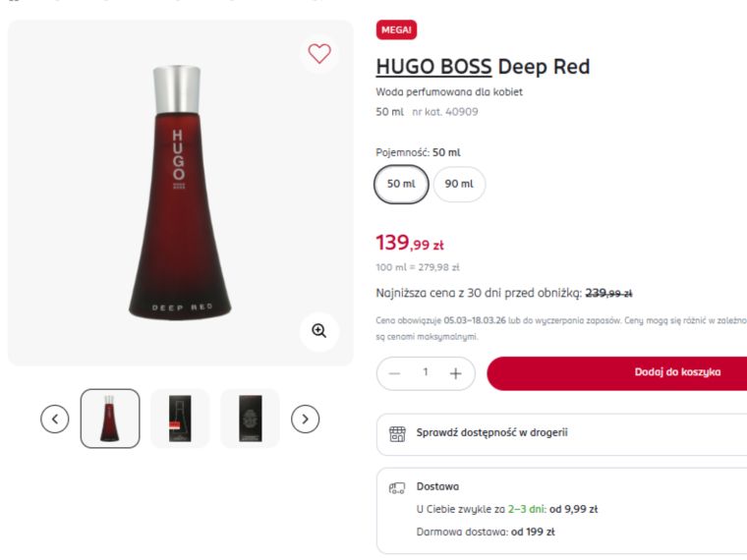
Task: Select third black box thumbnail
Action: [x=250, y=419]
